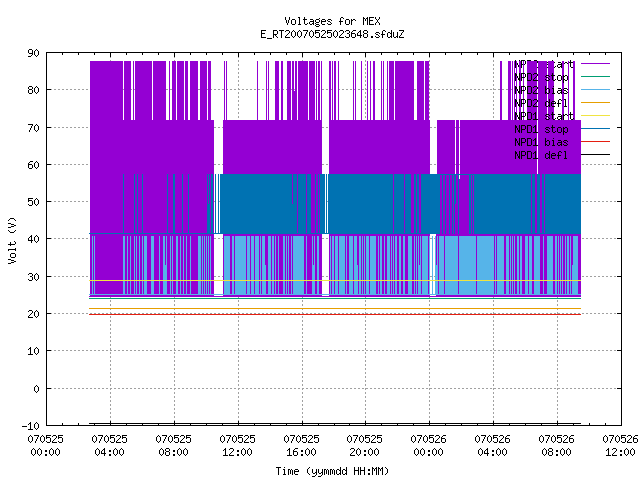Click the y-axis tick label 20
The height and width of the screenshot is (480, 640).
[33, 314]
